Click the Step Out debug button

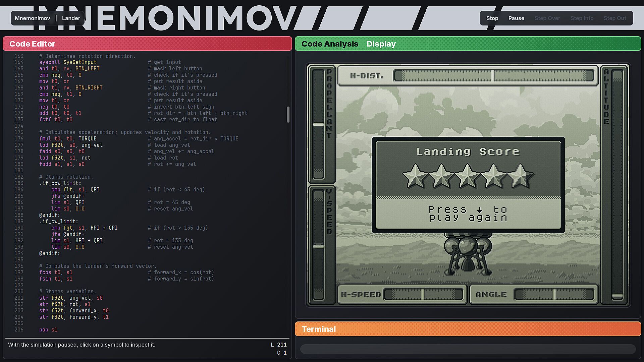coord(614,18)
